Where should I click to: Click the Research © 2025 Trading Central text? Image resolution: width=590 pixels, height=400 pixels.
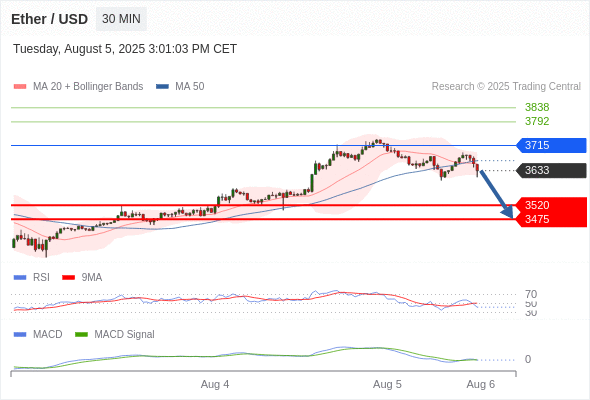(506, 87)
